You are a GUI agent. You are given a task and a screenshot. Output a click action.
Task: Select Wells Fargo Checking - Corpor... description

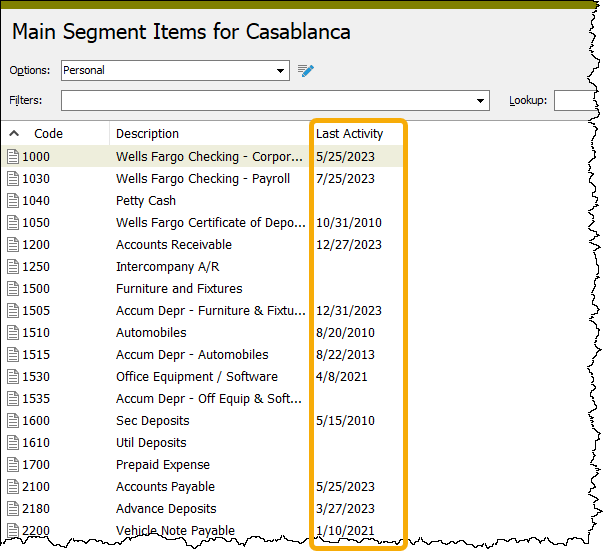point(209,157)
